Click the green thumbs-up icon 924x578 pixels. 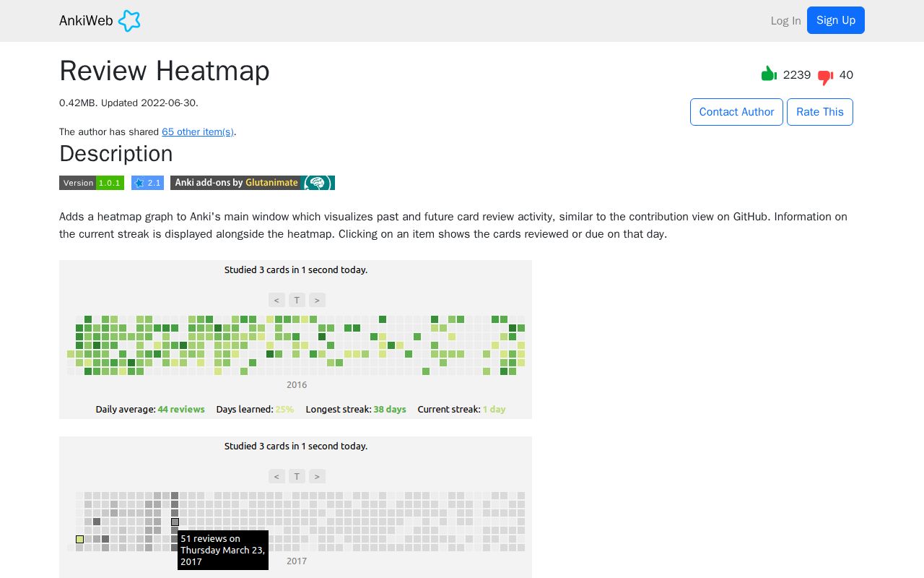pos(769,74)
